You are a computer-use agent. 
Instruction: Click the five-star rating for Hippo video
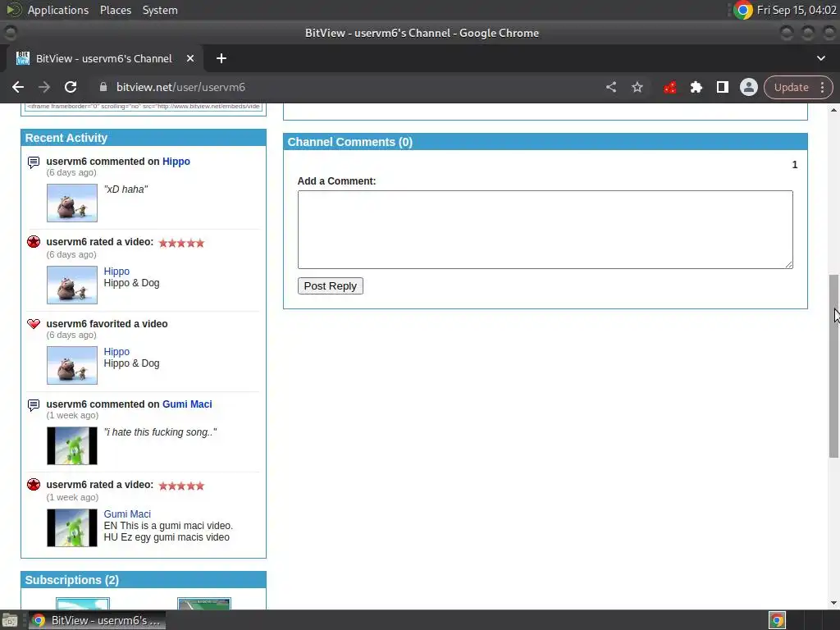[181, 243]
